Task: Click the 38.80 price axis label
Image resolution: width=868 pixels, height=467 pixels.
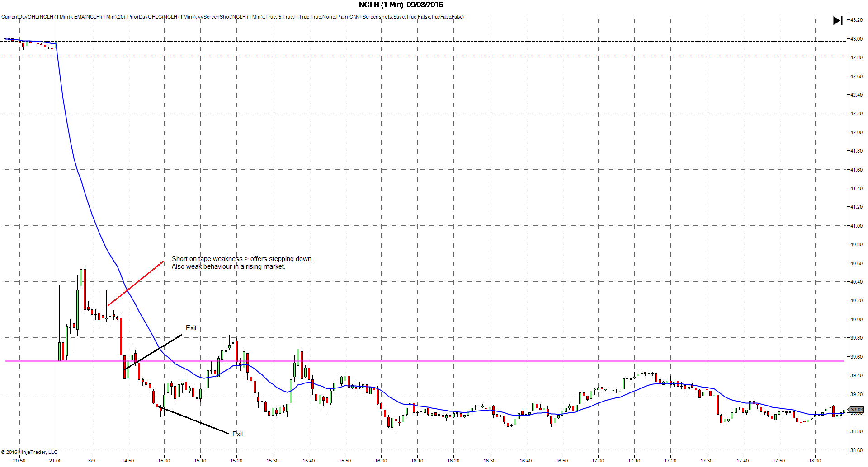Action: pyautogui.click(x=856, y=431)
